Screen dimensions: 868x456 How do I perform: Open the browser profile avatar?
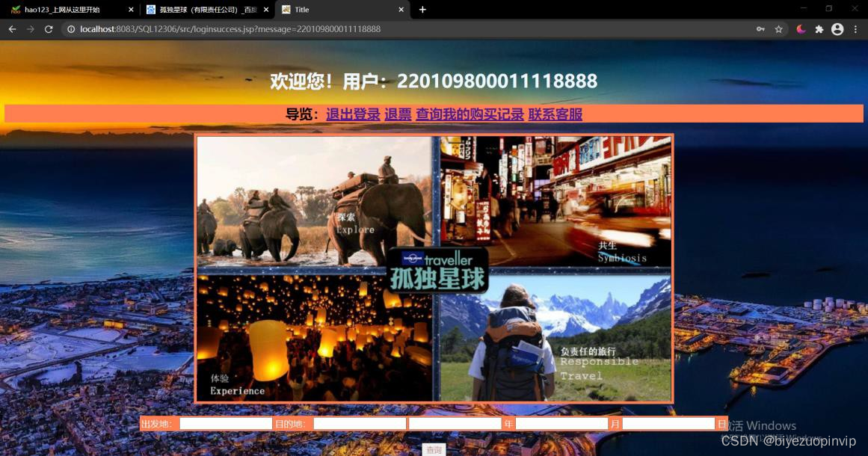(x=837, y=29)
